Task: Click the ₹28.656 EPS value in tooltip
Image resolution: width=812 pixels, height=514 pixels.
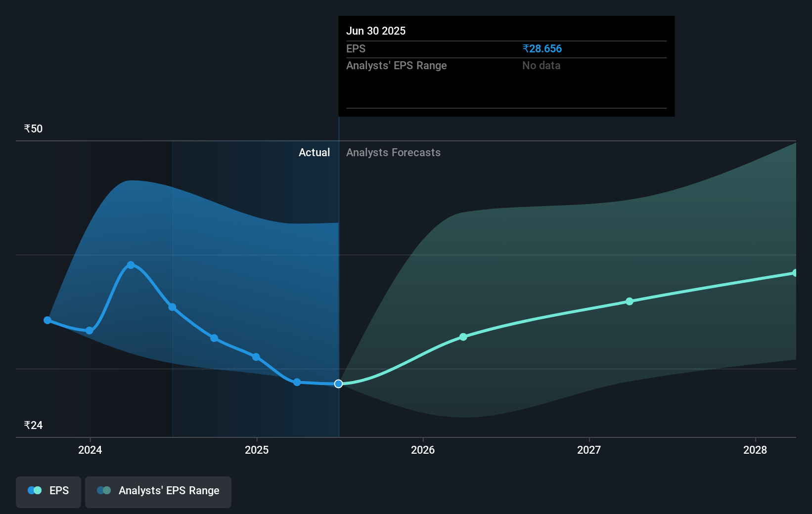Action: point(542,49)
